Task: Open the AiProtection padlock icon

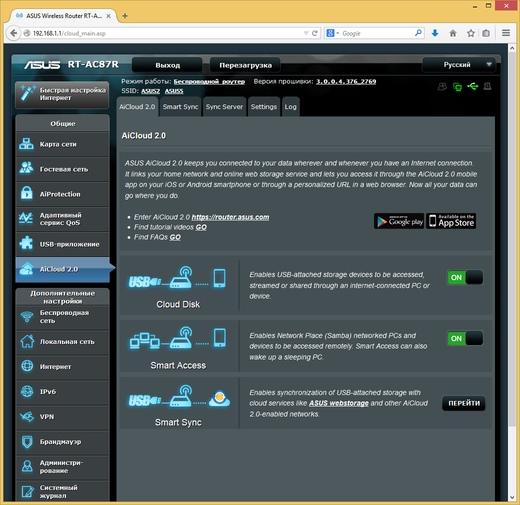Action: coord(26,193)
